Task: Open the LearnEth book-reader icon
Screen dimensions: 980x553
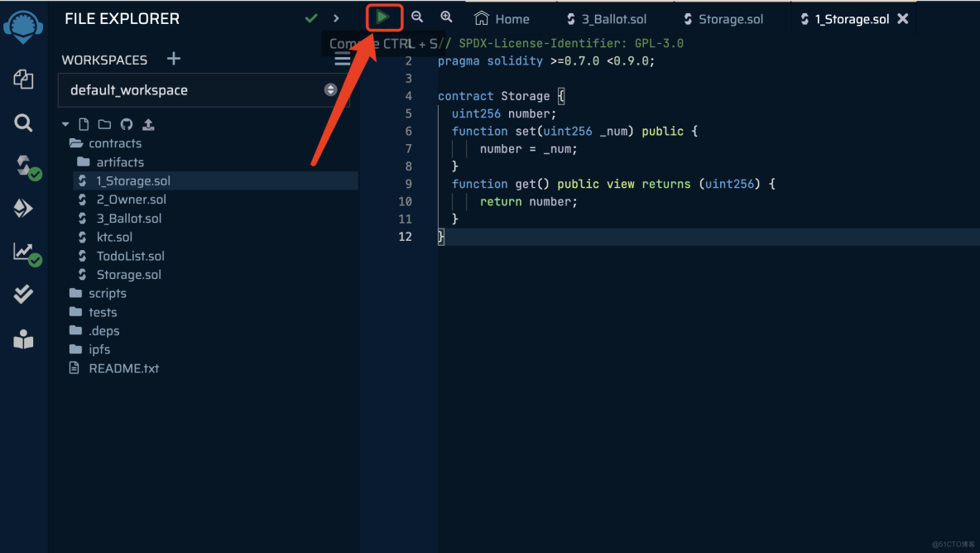Action: [23, 339]
